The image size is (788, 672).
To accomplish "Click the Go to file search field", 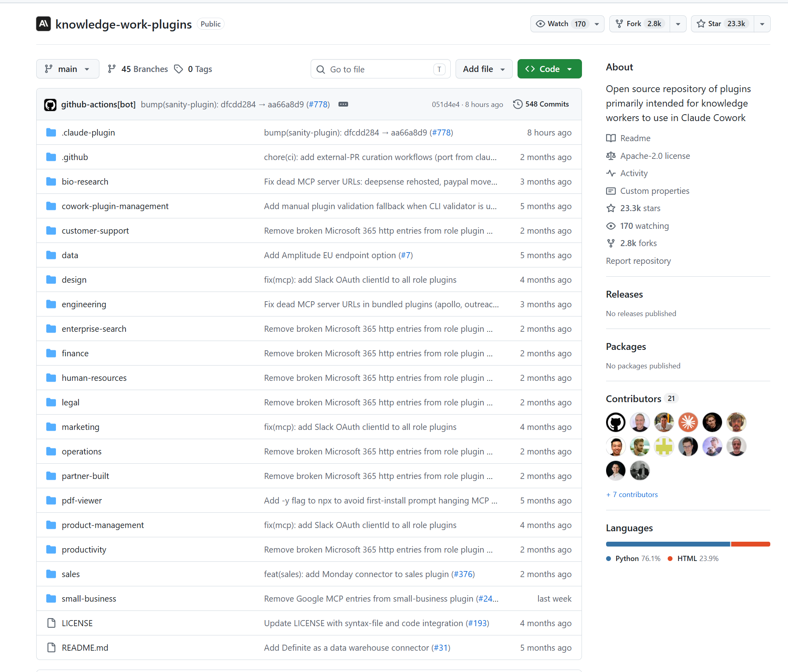I will (x=380, y=69).
